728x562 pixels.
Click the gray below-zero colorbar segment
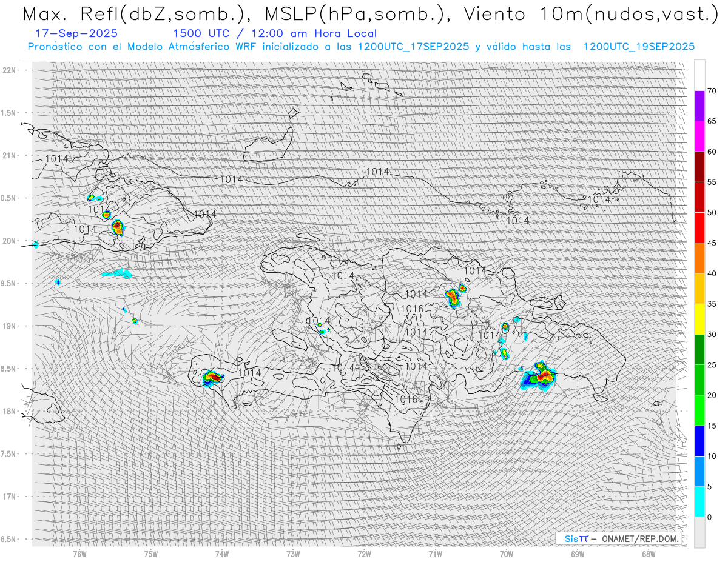(699, 532)
